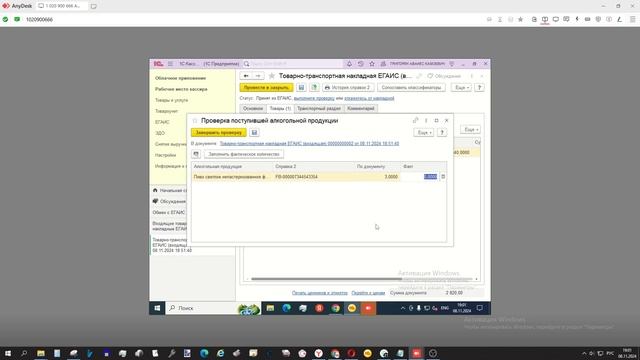Open the "ЕГАИС" sidebar section

click(162, 122)
